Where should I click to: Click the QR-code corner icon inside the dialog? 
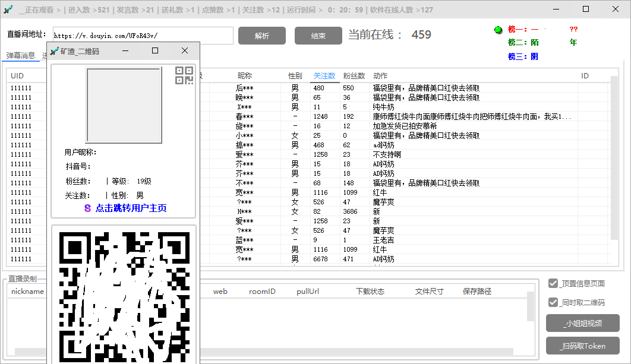[x=185, y=74]
